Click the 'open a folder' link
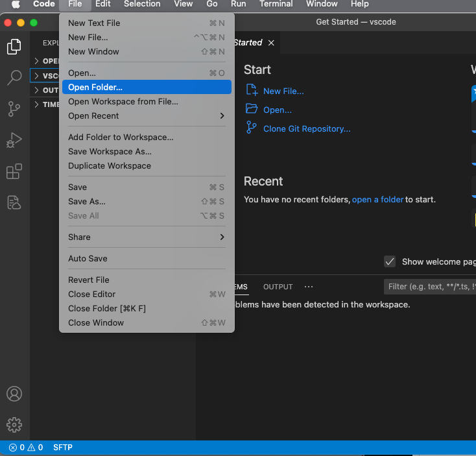Screen dimensions: 476x456 pos(377,200)
